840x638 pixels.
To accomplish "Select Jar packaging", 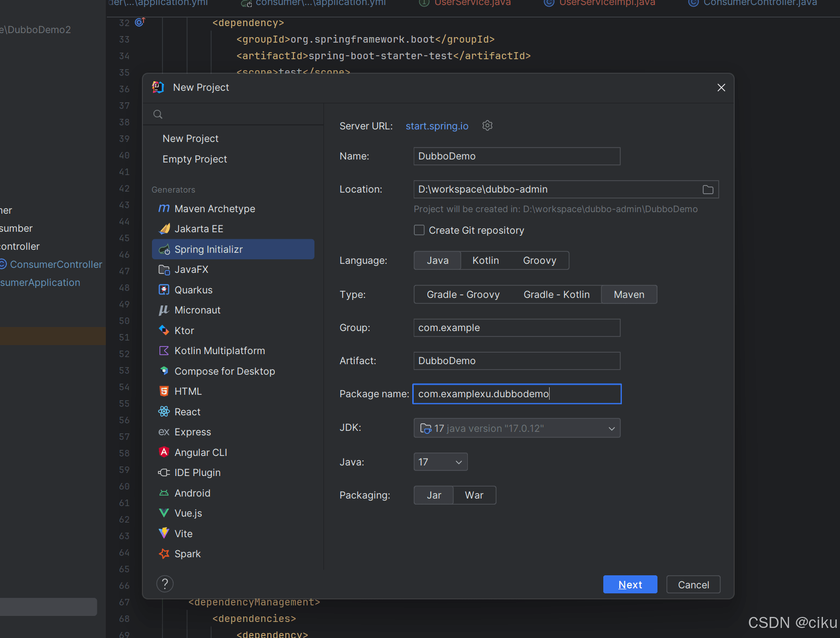I will 434,495.
